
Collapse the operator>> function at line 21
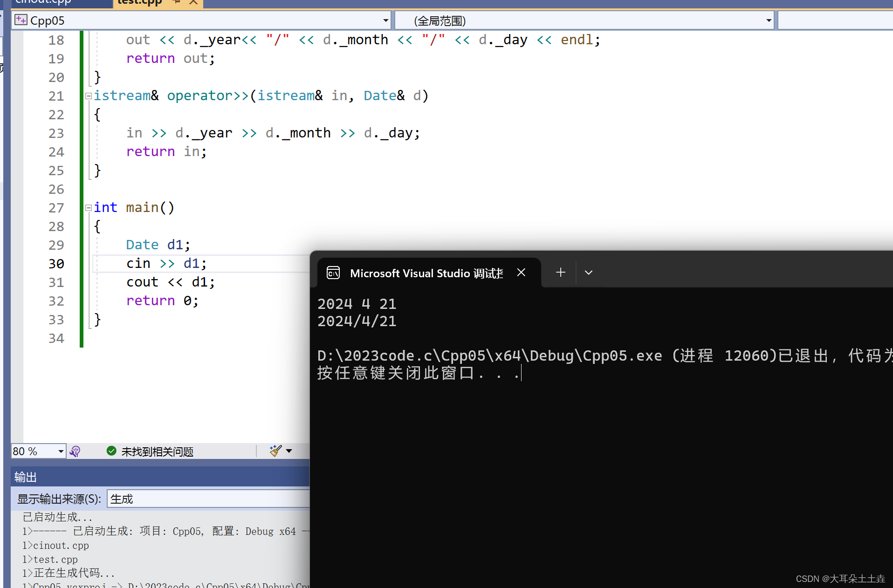point(89,96)
